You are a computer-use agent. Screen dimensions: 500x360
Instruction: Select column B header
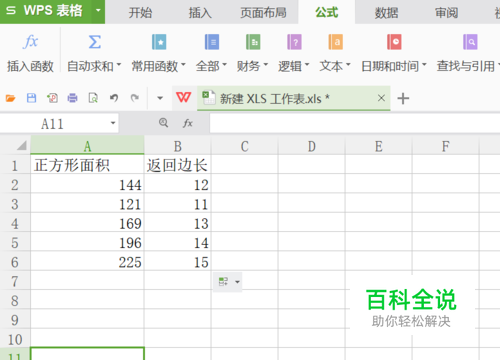[178, 146]
